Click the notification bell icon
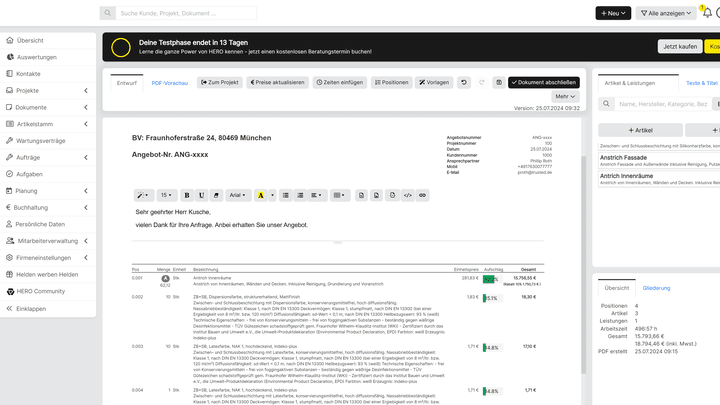720x405 pixels. pyautogui.click(x=707, y=13)
